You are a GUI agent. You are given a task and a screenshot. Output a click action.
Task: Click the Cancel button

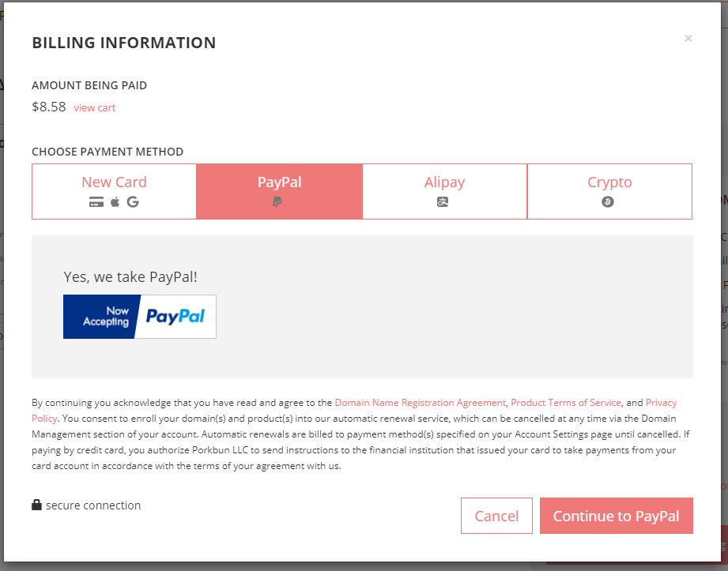(x=496, y=516)
